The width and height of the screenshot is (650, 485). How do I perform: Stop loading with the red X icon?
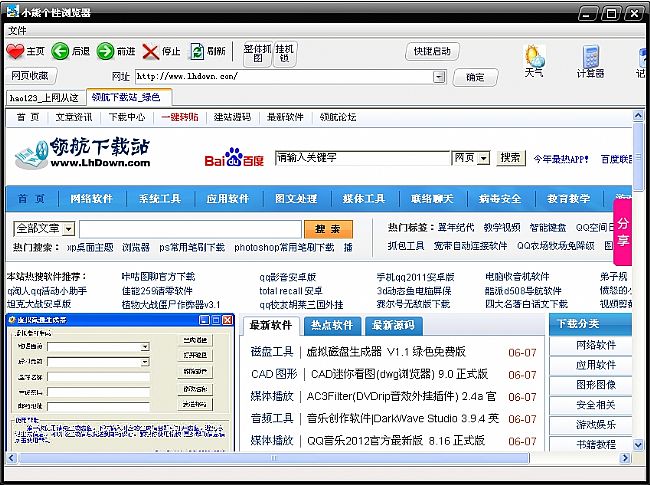150,52
